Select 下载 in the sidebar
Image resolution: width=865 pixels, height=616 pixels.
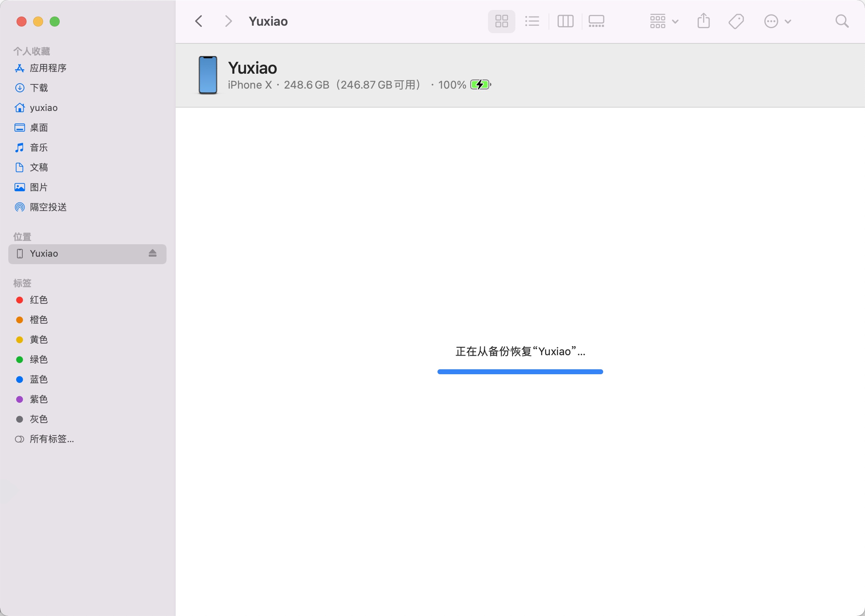click(x=39, y=88)
